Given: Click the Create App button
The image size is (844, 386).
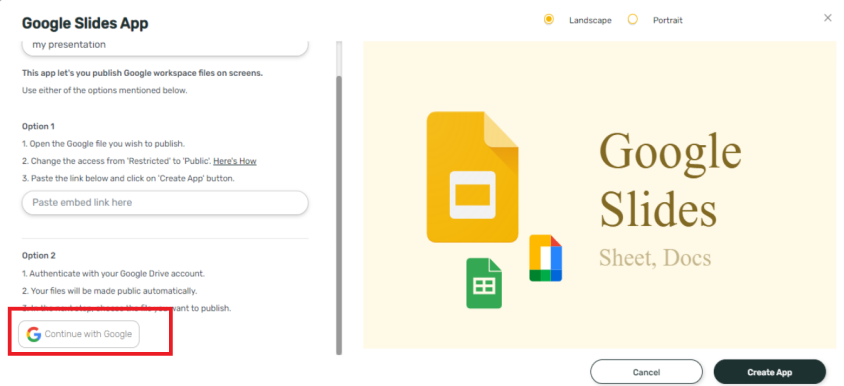Looking at the screenshot, I should [769, 372].
